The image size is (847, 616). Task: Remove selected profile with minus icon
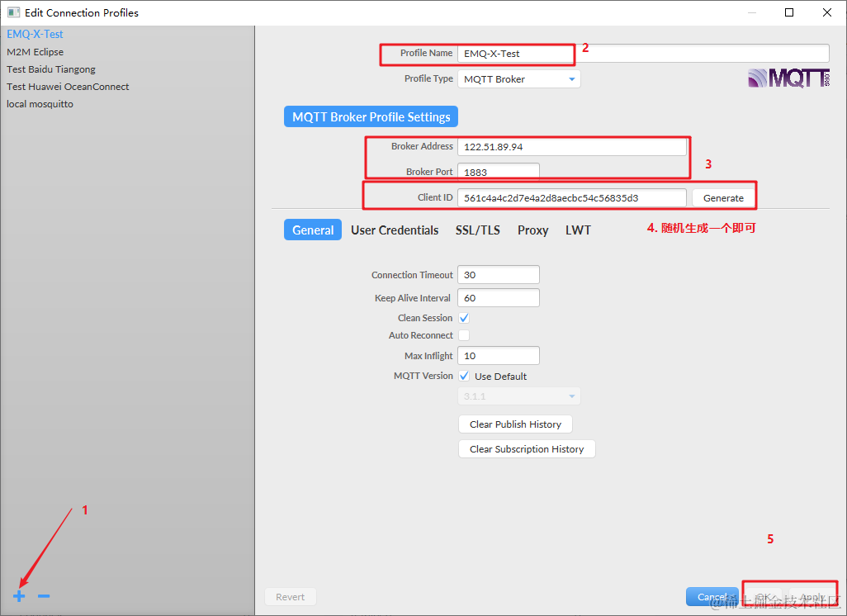pos(44,596)
